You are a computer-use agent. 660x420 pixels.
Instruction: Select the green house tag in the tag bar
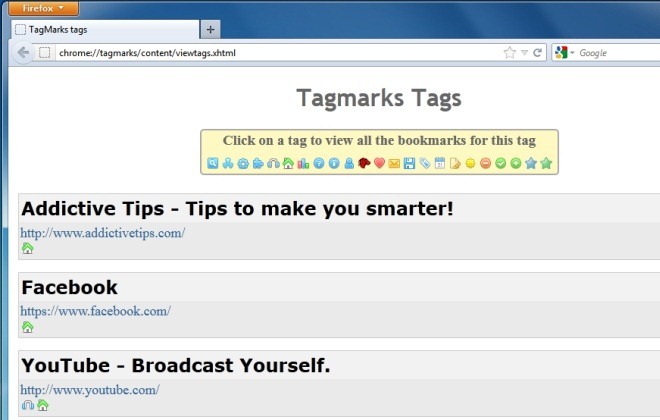pyautogui.click(x=288, y=163)
